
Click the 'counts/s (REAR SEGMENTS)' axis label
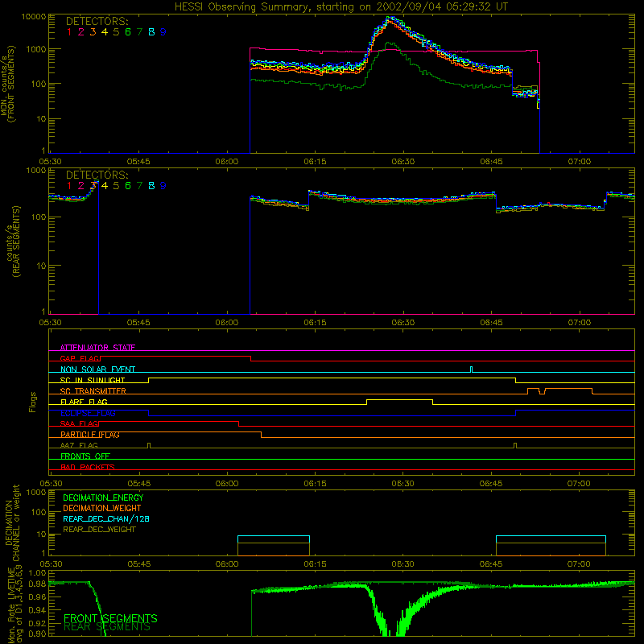12,242
